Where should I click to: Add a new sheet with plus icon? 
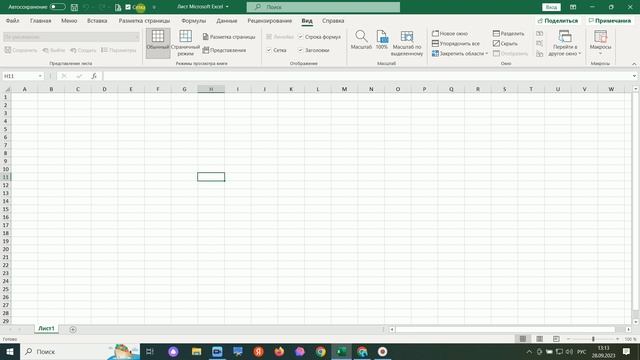click(x=73, y=329)
